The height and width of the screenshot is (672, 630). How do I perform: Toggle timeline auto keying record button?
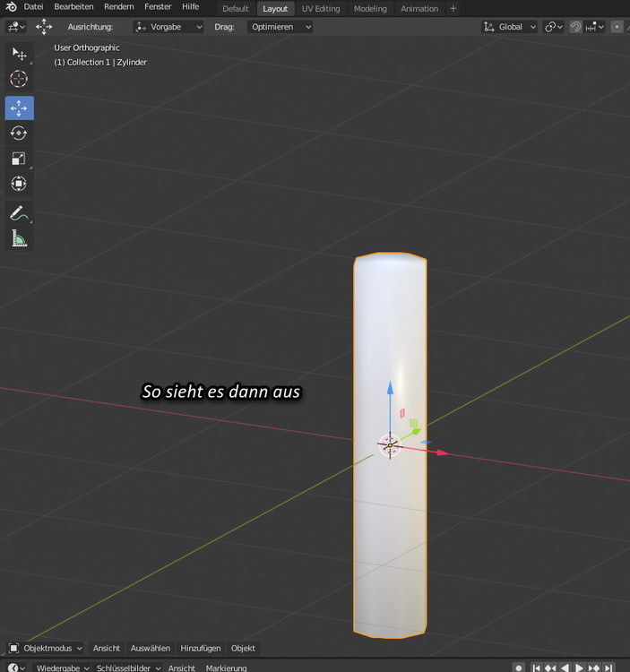pyautogui.click(x=519, y=668)
